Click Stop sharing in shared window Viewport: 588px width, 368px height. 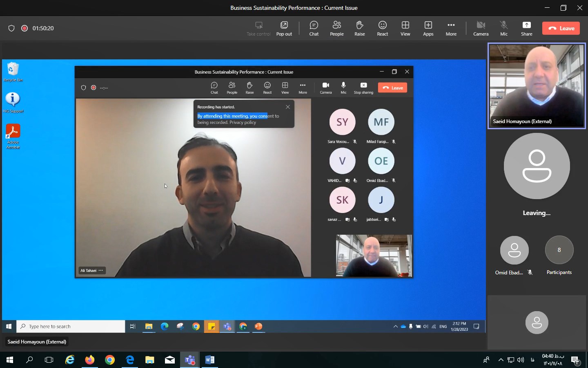[363, 88]
